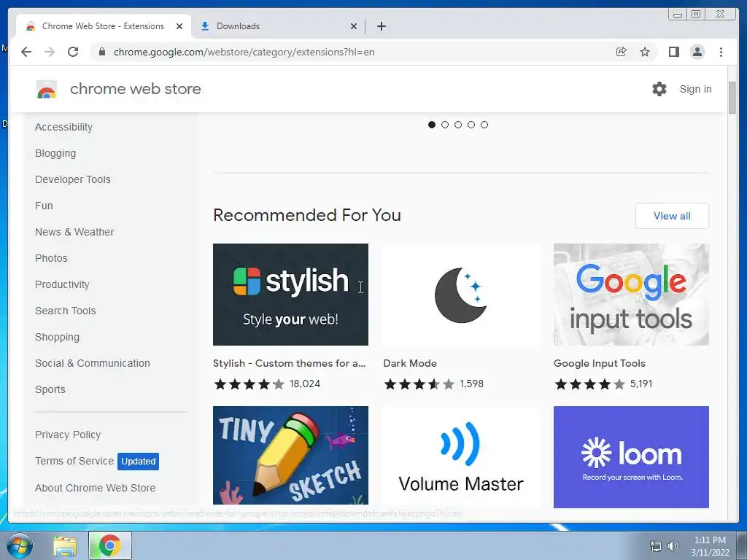Select the second carousel dot
Screen dimensions: 747x560
pyautogui.click(x=445, y=125)
